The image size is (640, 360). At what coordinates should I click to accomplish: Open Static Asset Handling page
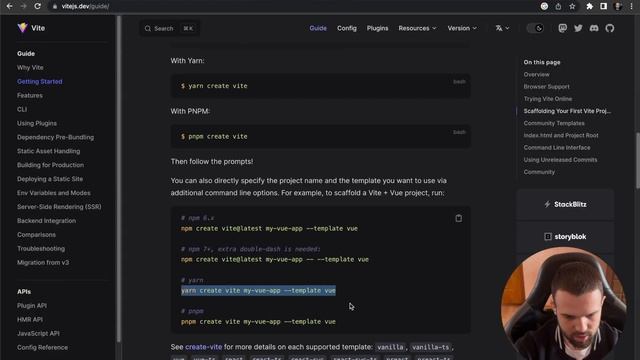[x=49, y=151]
